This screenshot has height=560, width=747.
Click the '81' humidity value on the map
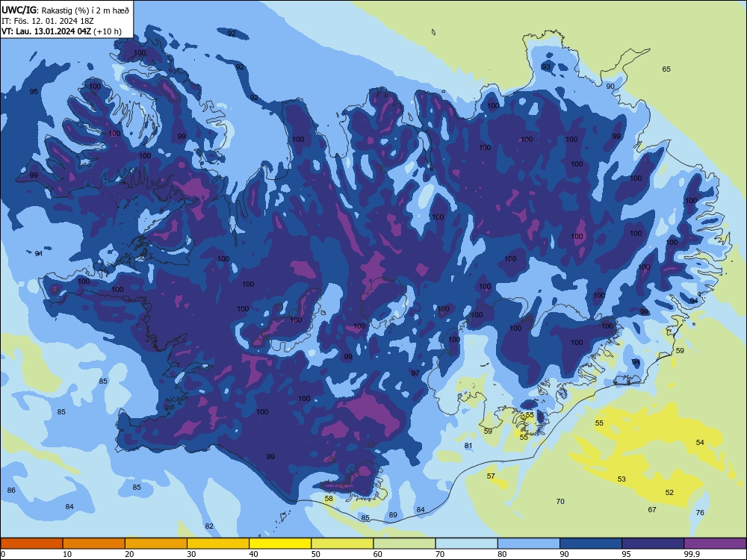tap(468, 446)
